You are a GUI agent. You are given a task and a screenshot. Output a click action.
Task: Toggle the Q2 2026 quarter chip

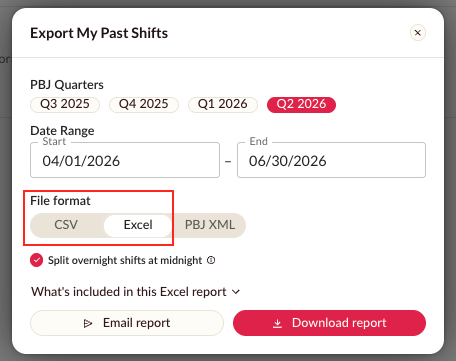coord(301,104)
